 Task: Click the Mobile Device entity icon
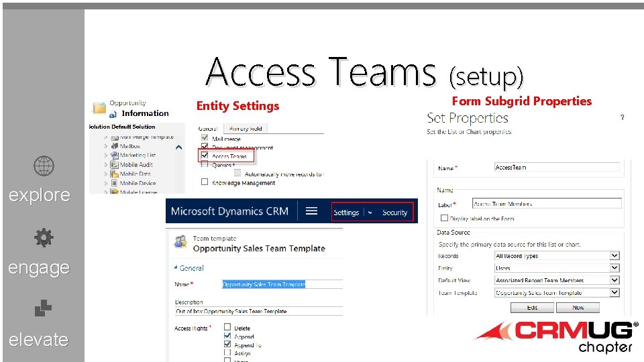tap(115, 183)
